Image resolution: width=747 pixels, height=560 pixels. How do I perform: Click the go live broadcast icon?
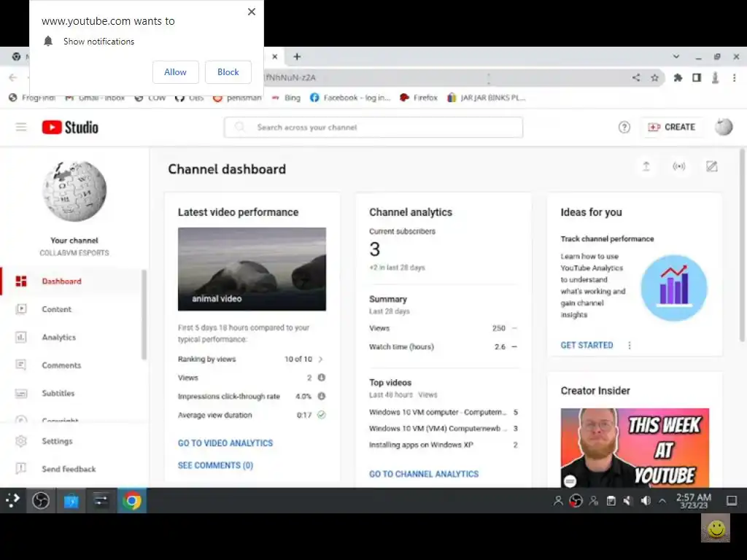coord(679,166)
